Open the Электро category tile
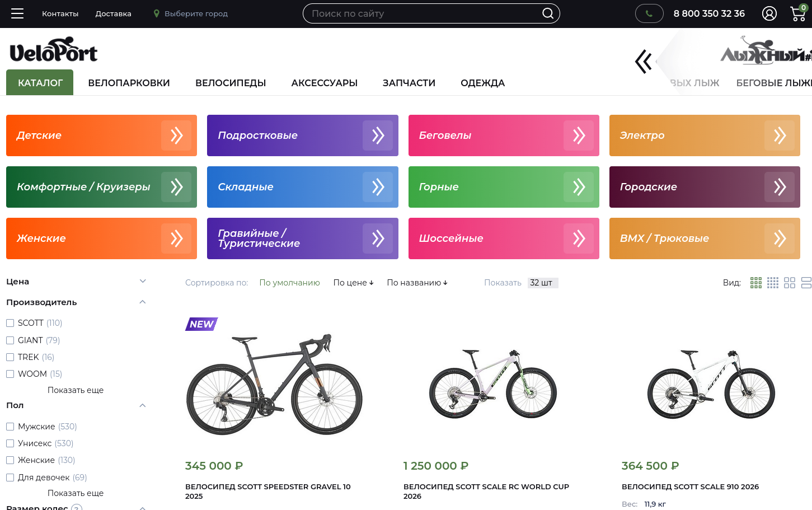The width and height of the screenshot is (812, 510). click(705, 135)
